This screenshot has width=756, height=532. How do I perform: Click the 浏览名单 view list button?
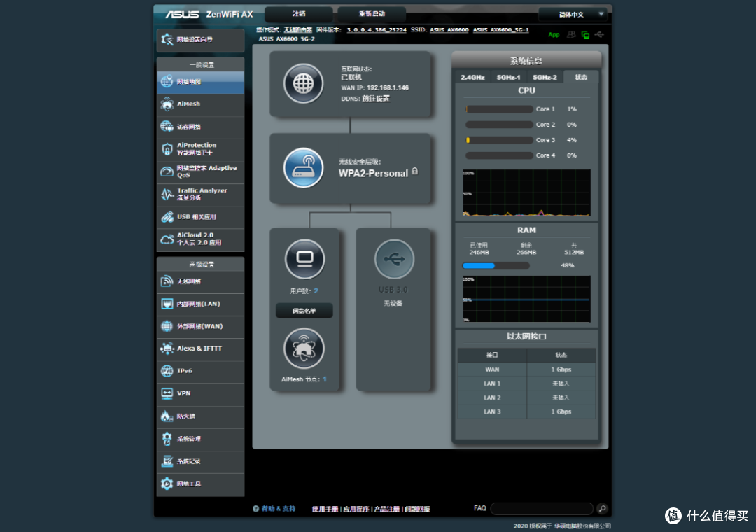pyautogui.click(x=304, y=311)
